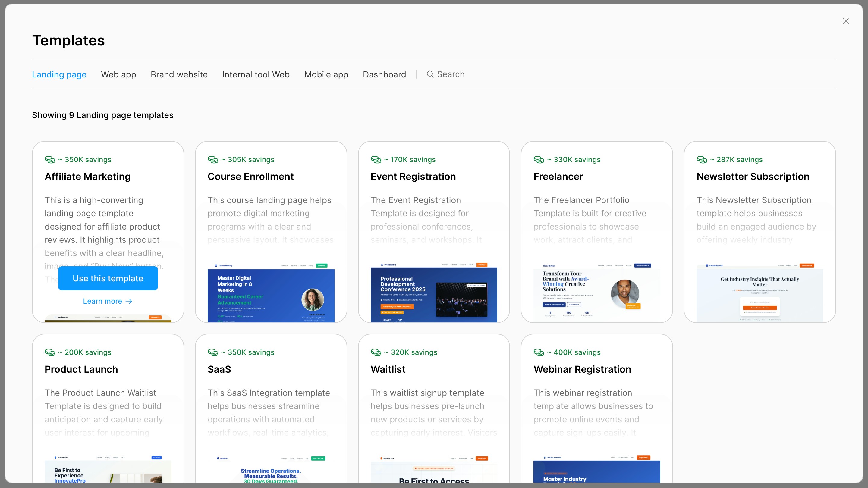
Task: Select the Product Launch template title
Action: click(81, 369)
